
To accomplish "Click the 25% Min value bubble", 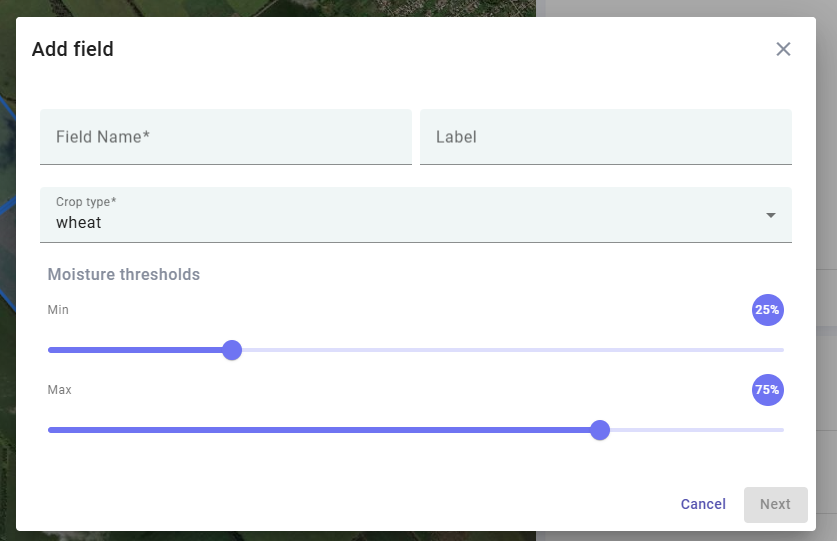I will coord(767,310).
